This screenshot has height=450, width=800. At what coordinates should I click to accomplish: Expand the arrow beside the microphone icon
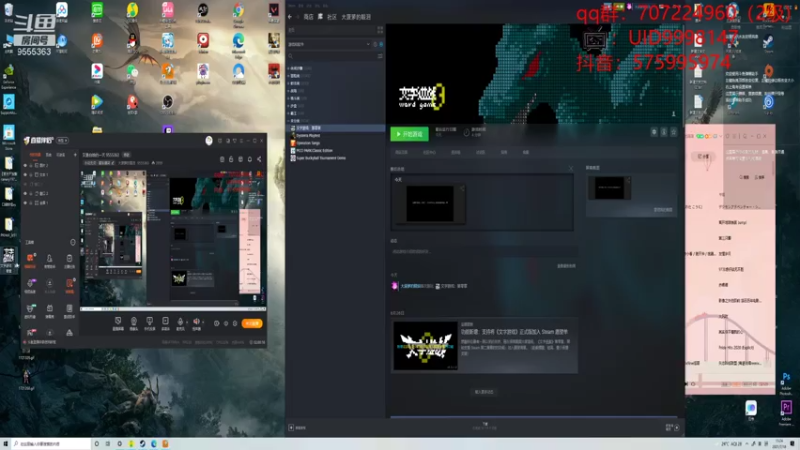[186, 322]
